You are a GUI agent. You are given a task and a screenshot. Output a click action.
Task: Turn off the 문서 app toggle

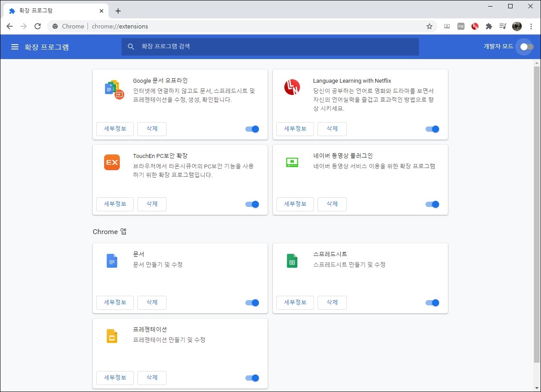[x=252, y=303]
